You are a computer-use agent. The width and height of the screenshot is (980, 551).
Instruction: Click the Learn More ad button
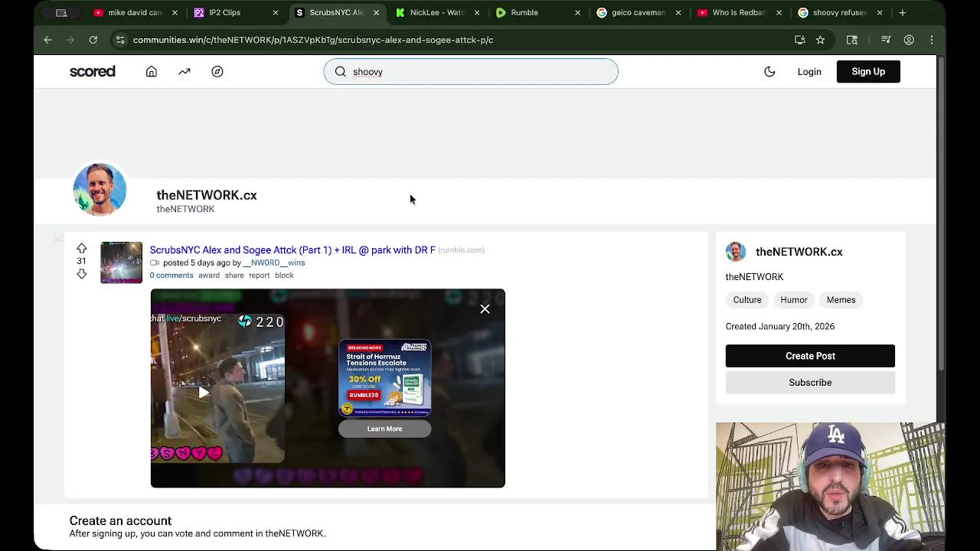tap(384, 429)
